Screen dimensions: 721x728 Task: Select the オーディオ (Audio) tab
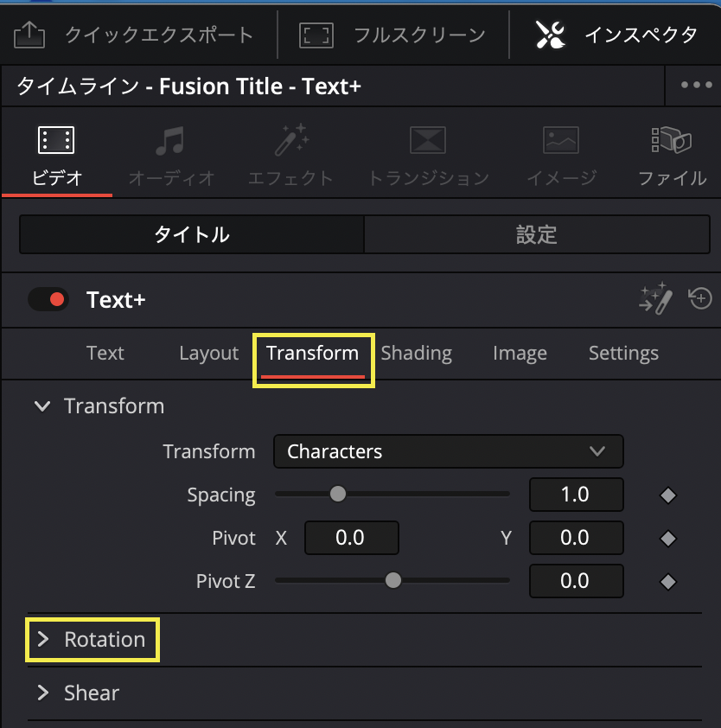point(171,157)
